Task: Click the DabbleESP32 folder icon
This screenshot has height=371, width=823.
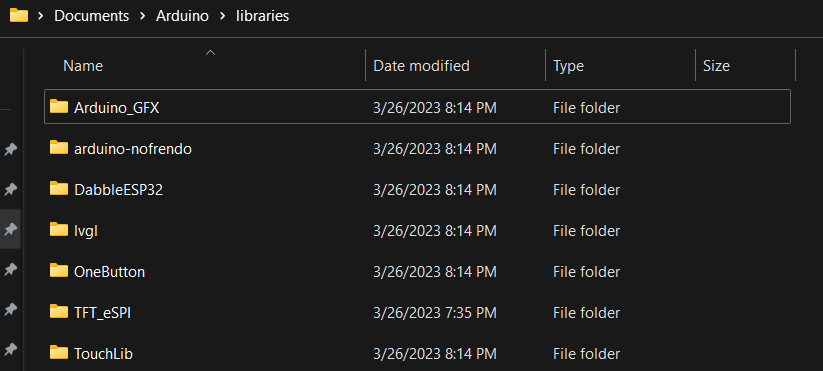Action: pos(59,188)
